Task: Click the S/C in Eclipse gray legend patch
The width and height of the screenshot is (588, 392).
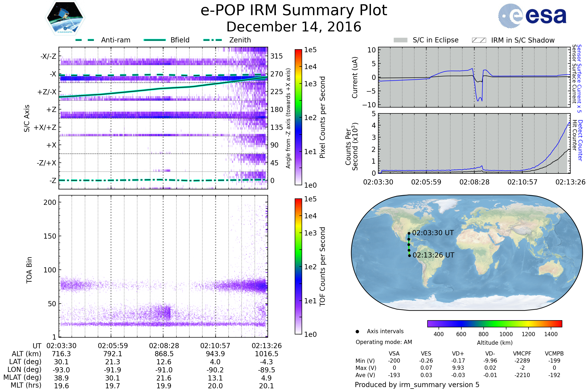Action: click(400, 40)
